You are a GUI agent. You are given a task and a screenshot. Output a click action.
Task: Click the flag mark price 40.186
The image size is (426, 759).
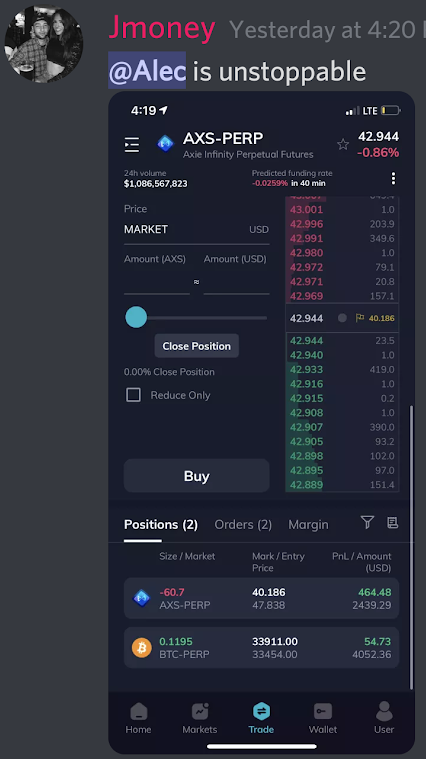(x=375, y=318)
